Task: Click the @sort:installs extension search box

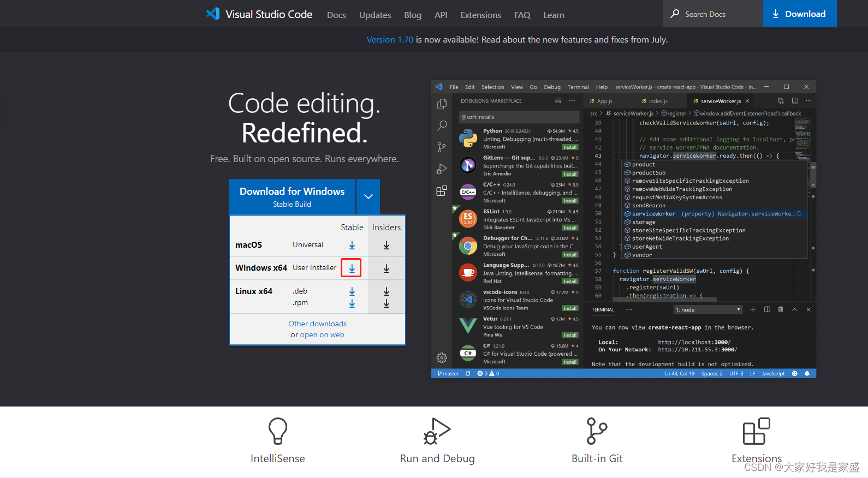Action: tap(519, 117)
